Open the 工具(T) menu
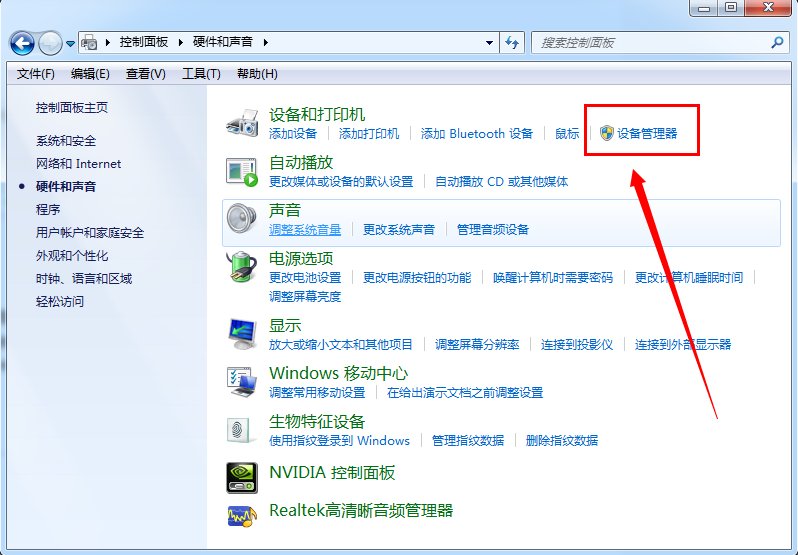This screenshot has height=555, width=798. coord(201,74)
